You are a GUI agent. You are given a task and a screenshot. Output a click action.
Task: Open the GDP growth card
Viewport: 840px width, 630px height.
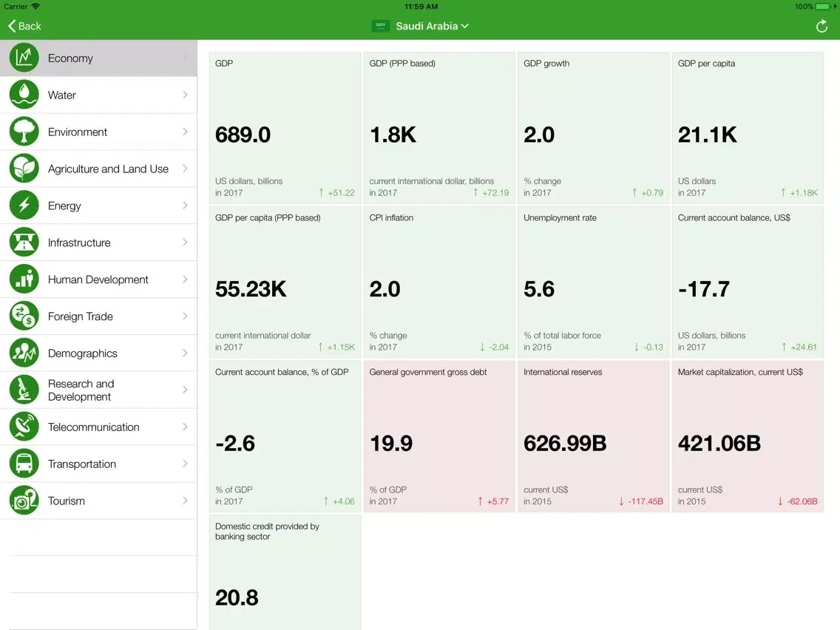coord(593,127)
